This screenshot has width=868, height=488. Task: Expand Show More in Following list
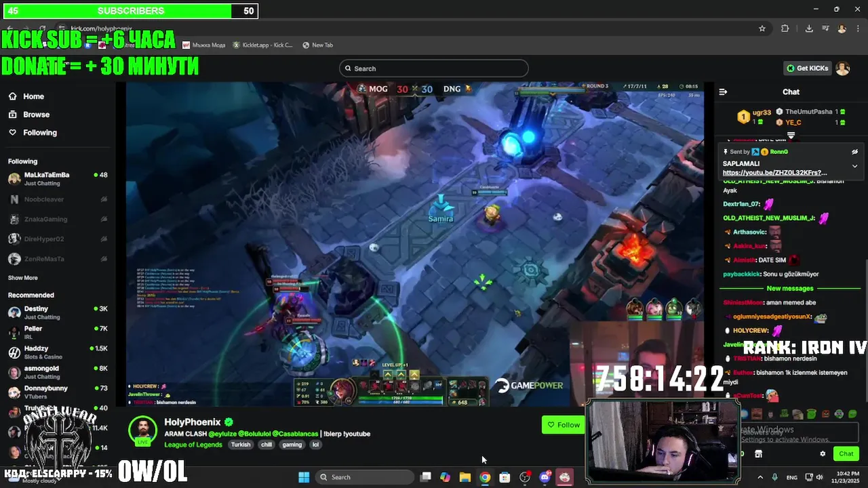click(x=22, y=278)
